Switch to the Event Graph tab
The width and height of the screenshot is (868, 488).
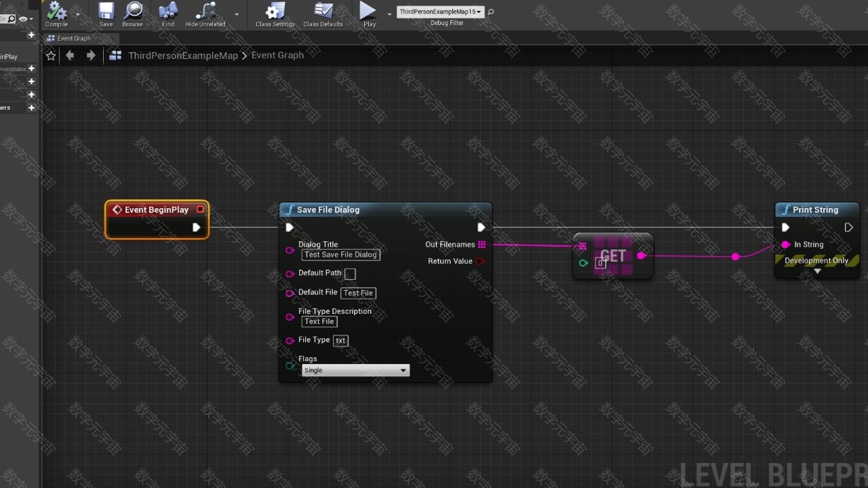point(73,39)
